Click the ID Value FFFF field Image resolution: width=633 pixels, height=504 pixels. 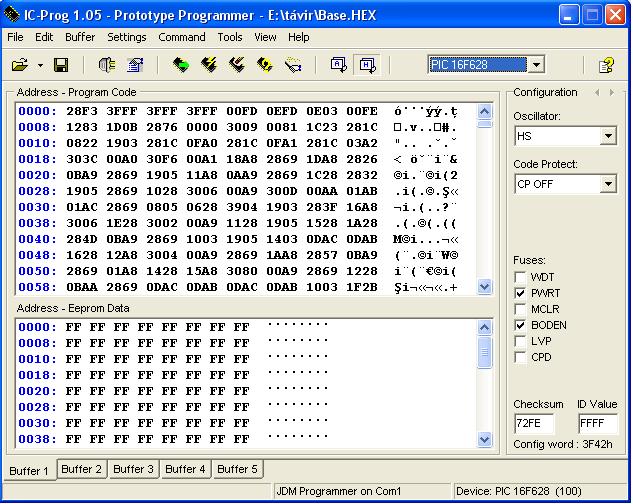point(597,423)
